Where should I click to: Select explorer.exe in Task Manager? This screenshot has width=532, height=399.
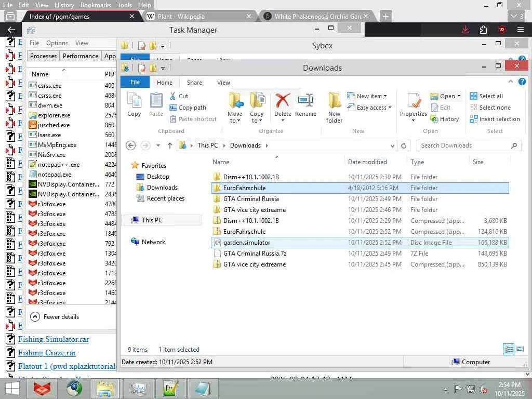click(x=72, y=115)
